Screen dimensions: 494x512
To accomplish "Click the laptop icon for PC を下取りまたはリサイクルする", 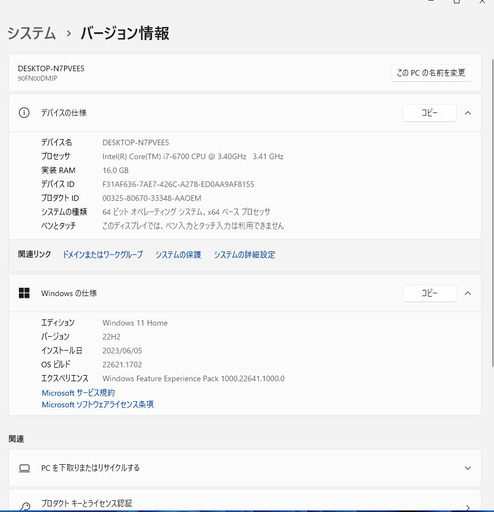I will (24, 468).
